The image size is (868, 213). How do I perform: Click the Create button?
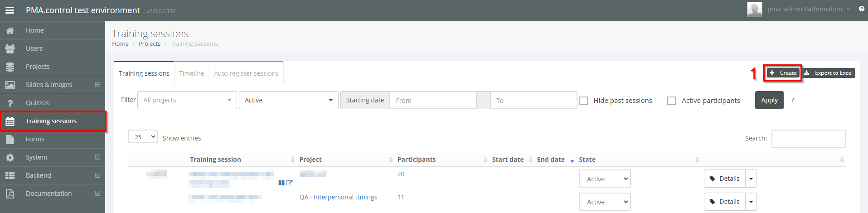(783, 73)
